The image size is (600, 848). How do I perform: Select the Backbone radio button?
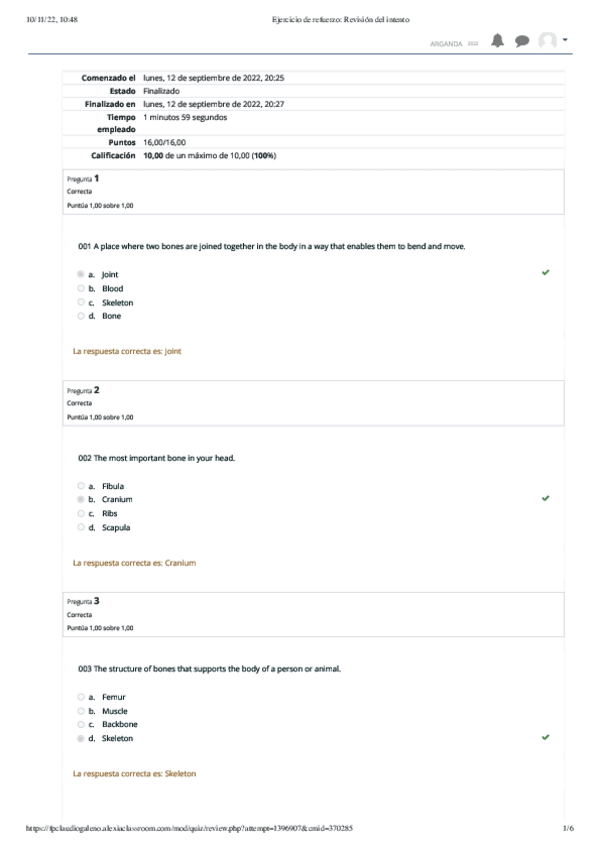(81, 724)
